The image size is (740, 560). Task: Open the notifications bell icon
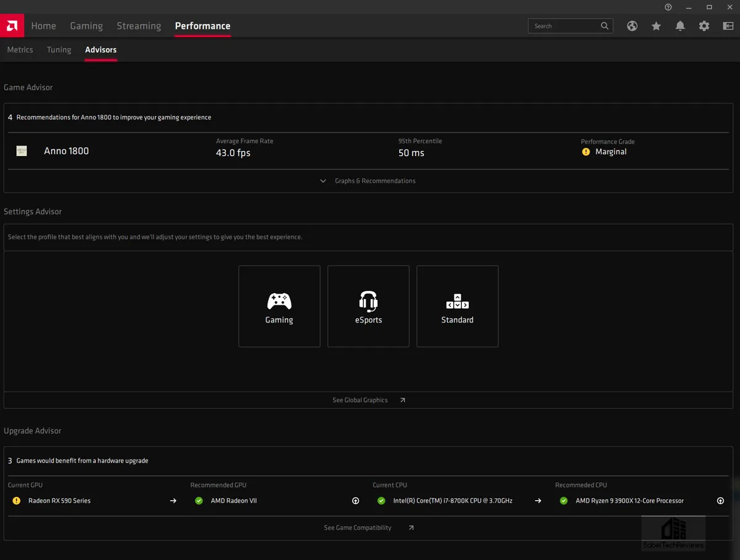click(x=680, y=26)
